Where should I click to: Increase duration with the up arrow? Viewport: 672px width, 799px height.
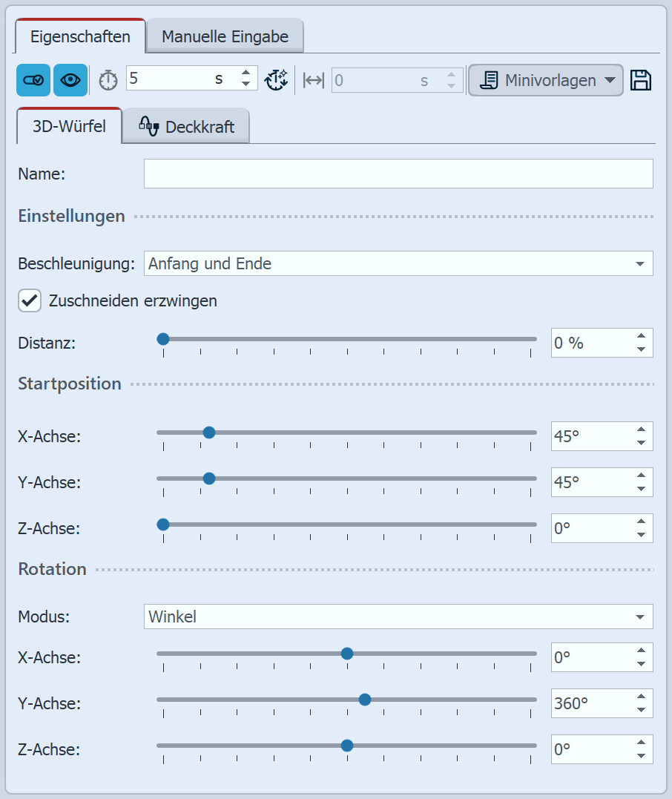click(x=246, y=73)
